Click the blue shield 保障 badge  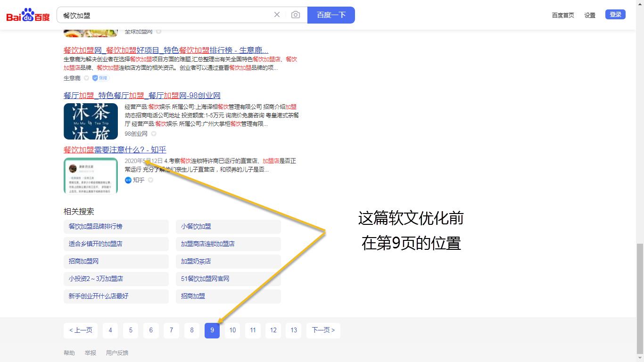point(100,78)
